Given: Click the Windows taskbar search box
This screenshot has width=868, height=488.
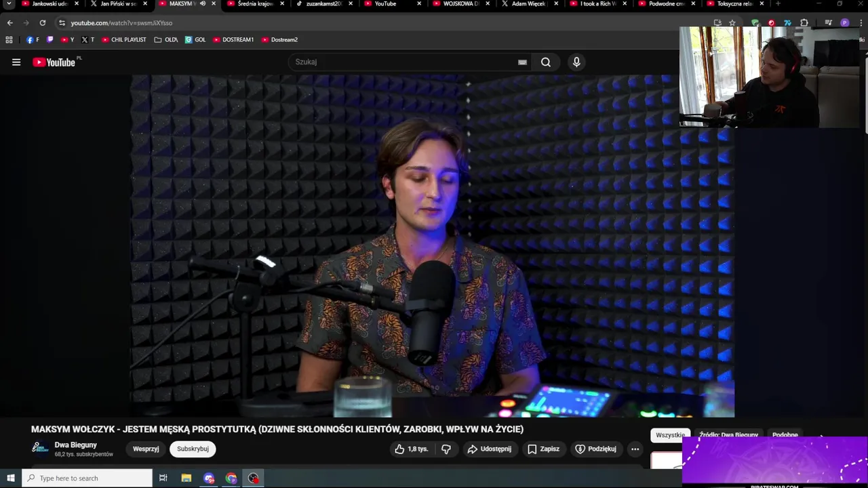Looking at the screenshot, I should coord(87,479).
